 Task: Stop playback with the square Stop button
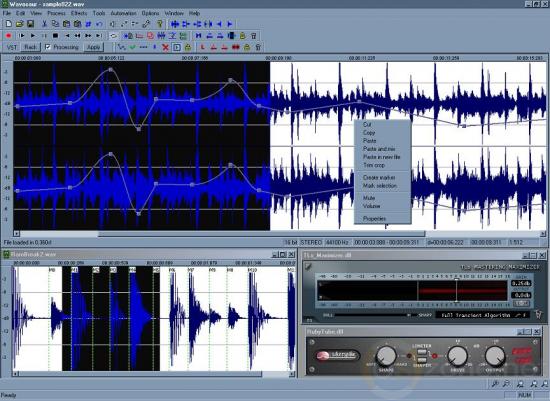point(55,36)
